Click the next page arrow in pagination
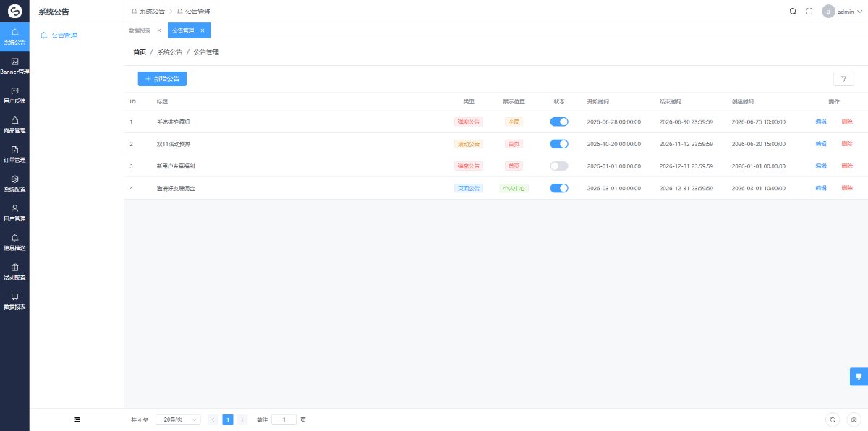The height and width of the screenshot is (431, 868). tap(242, 419)
